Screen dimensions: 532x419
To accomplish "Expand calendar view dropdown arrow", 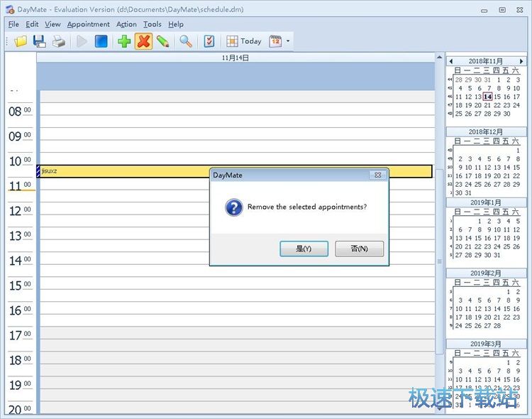I will click(x=288, y=41).
